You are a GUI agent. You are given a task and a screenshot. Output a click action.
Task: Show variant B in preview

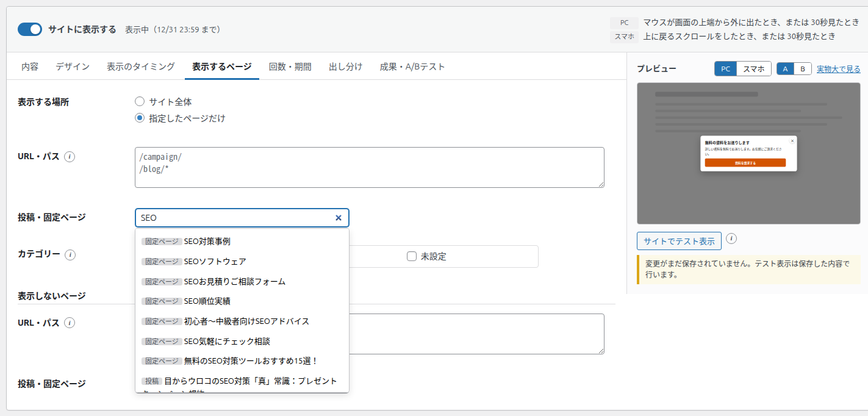pos(803,69)
